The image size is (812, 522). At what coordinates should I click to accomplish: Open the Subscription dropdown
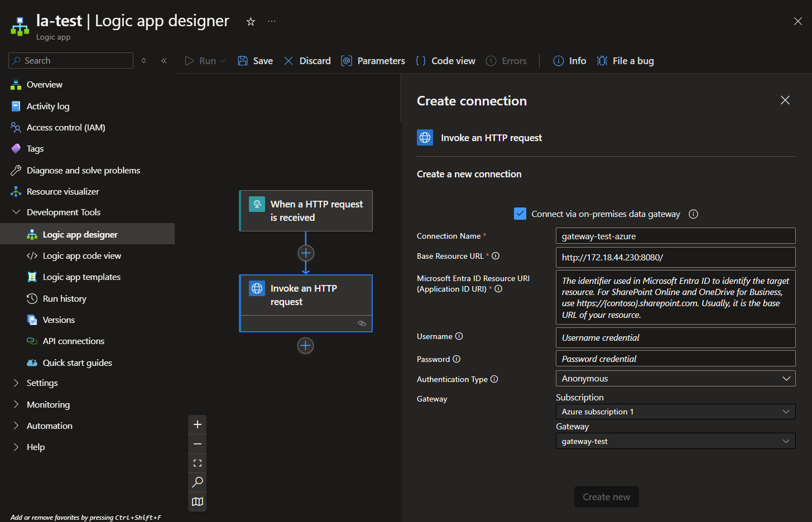675,412
